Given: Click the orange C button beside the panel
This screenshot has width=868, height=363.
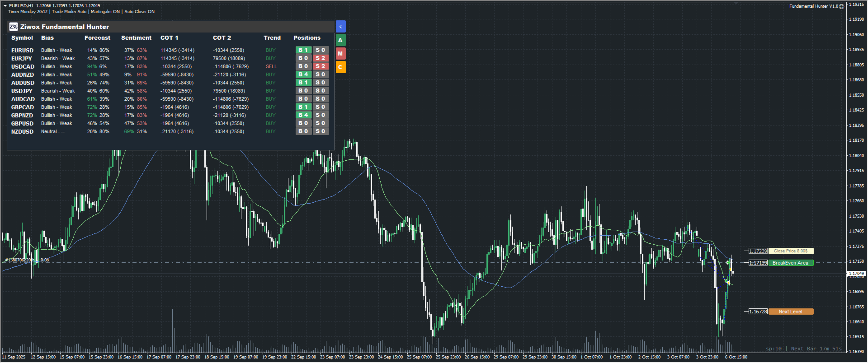Looking at the screenshot, I should click(340, 67).
